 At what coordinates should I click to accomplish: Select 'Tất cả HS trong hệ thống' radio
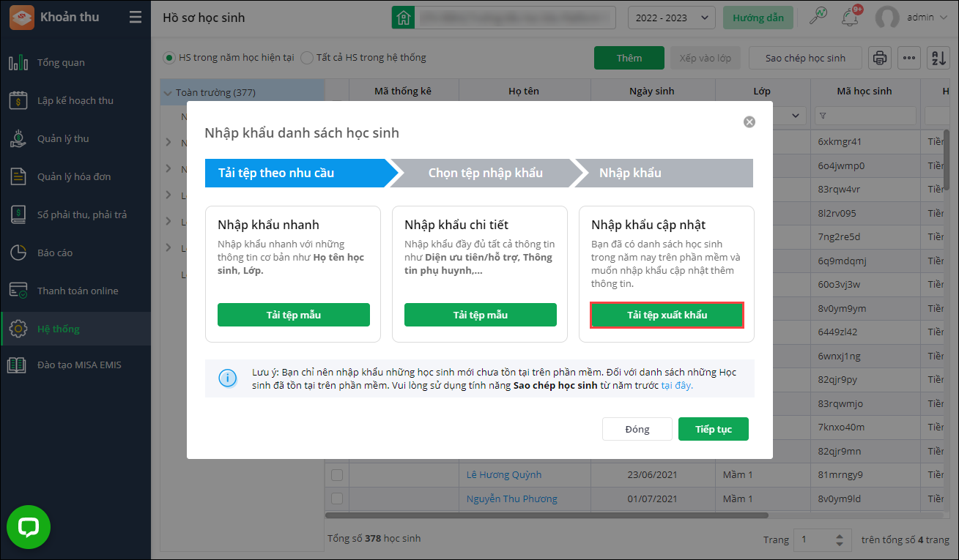click(307, 58)
